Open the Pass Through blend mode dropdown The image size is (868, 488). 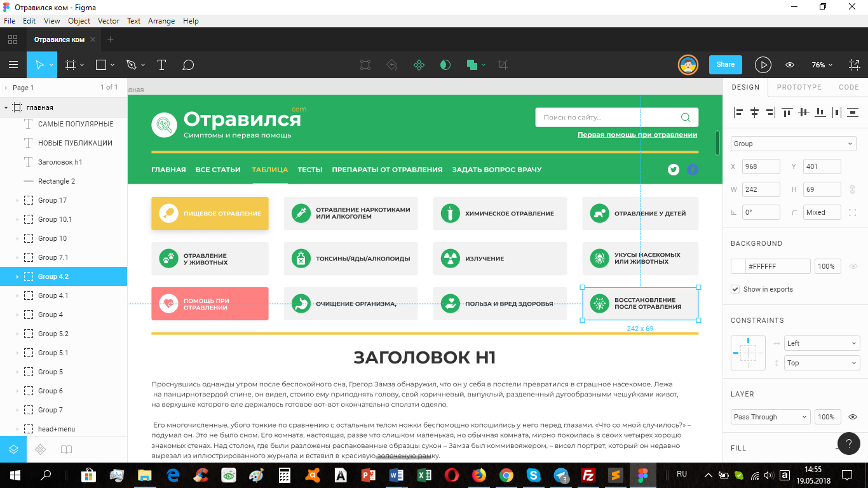pyautogui.click(x=770, y=417)
